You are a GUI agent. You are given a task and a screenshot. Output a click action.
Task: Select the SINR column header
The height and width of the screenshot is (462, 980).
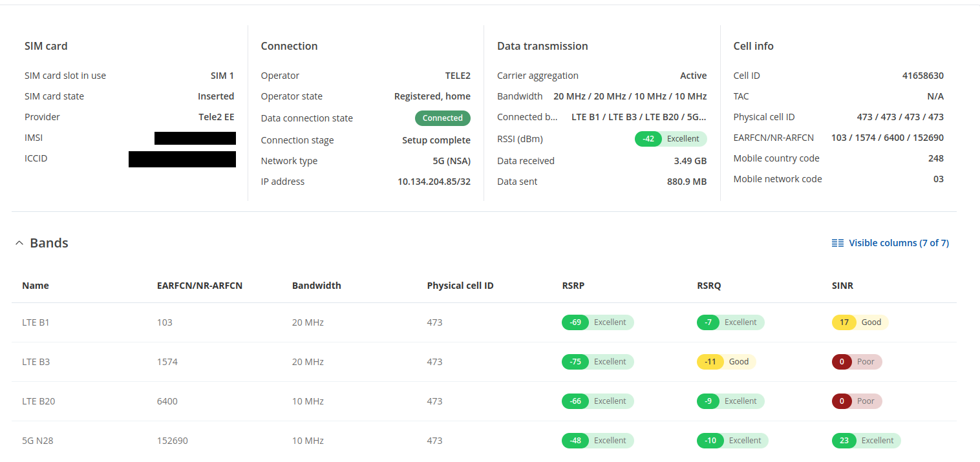pos(842,286)
